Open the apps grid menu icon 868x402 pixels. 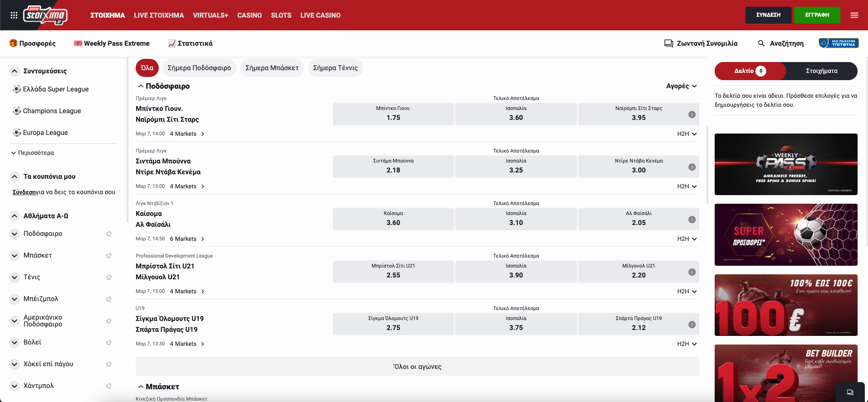14,15
